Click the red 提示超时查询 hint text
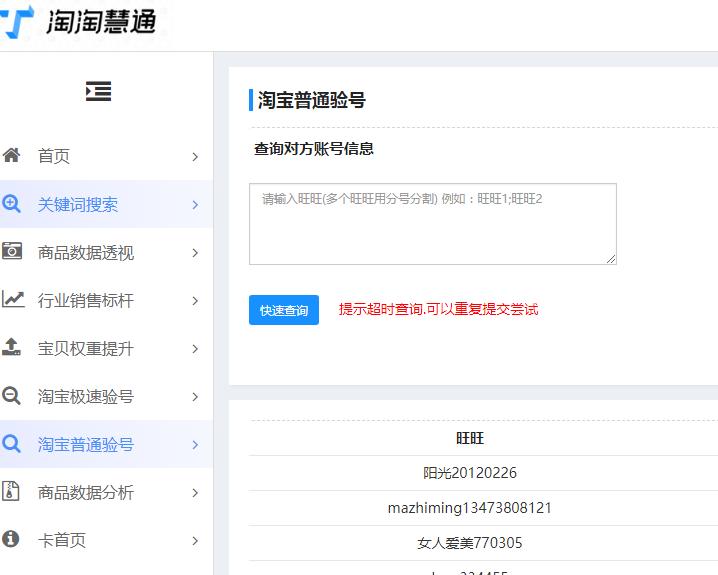718x575 pixels. click(438, 309)
